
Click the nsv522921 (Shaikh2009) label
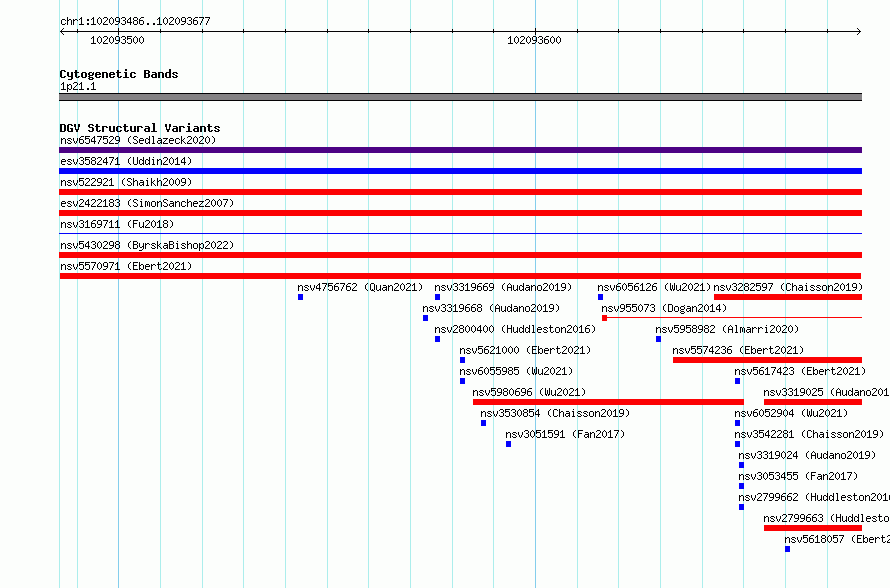126,182
